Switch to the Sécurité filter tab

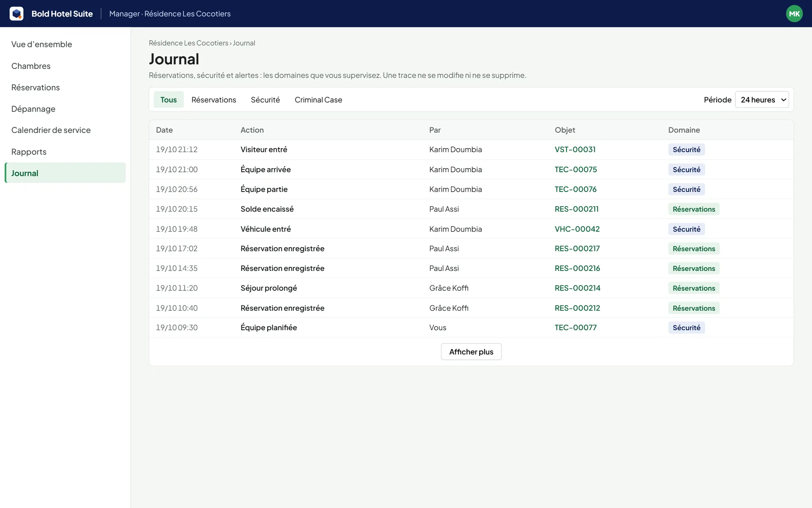[265, 99]
